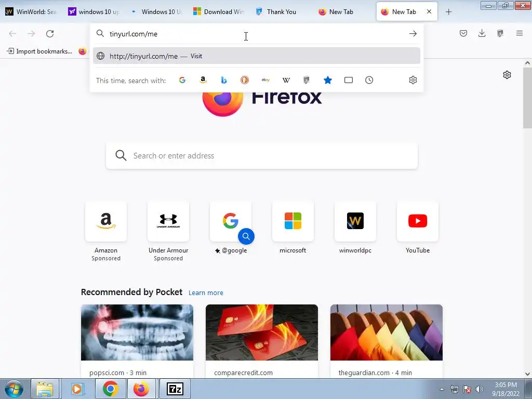
Task: Open popsci.com teeth x-ray article
Action: (137, 341)
